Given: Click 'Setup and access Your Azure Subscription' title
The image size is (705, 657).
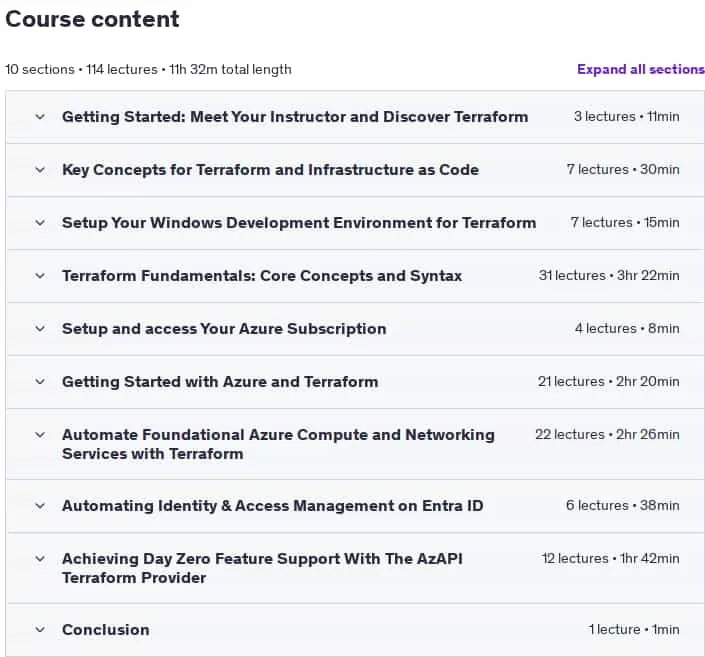Looking at the screenshot, I should pos(224,329).
